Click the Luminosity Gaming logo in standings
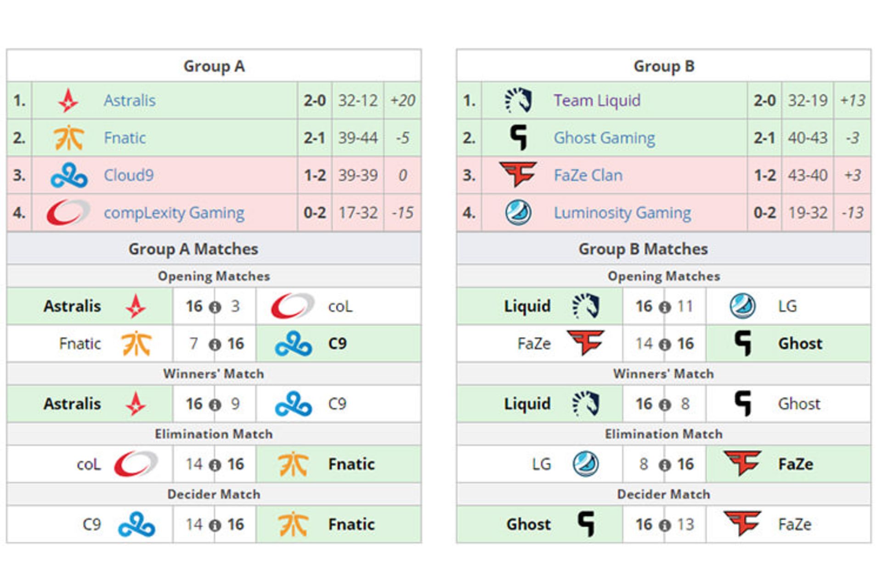 pos(519,213)
